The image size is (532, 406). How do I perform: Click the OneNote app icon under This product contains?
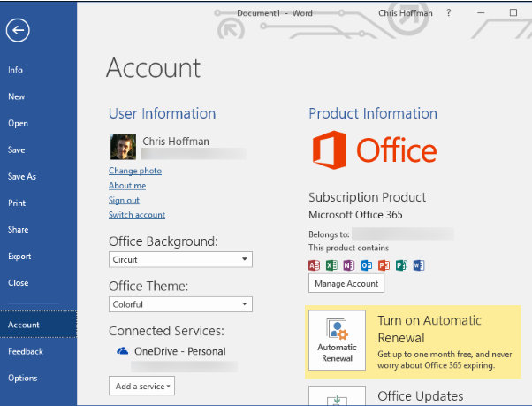pos(349,265)
